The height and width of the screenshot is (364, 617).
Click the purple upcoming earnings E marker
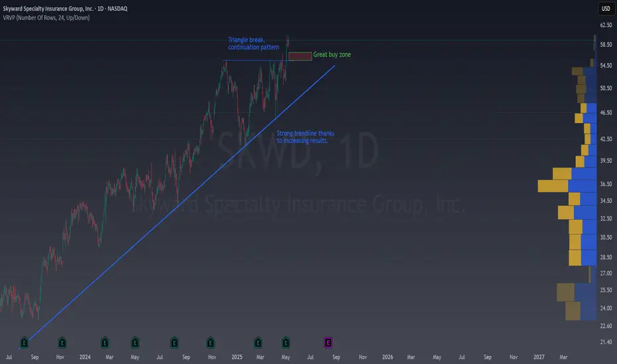[328, 342]
